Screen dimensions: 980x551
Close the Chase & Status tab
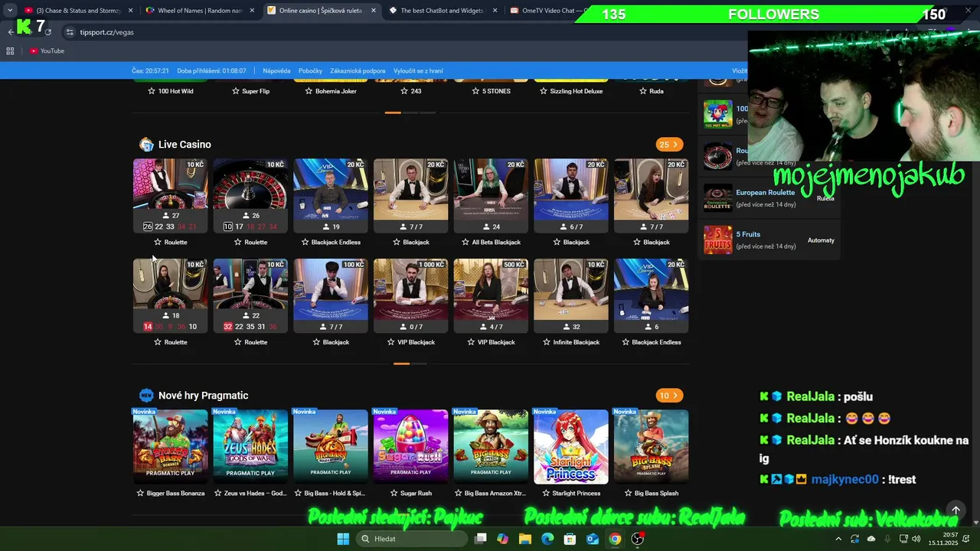(x=130, y=11)
